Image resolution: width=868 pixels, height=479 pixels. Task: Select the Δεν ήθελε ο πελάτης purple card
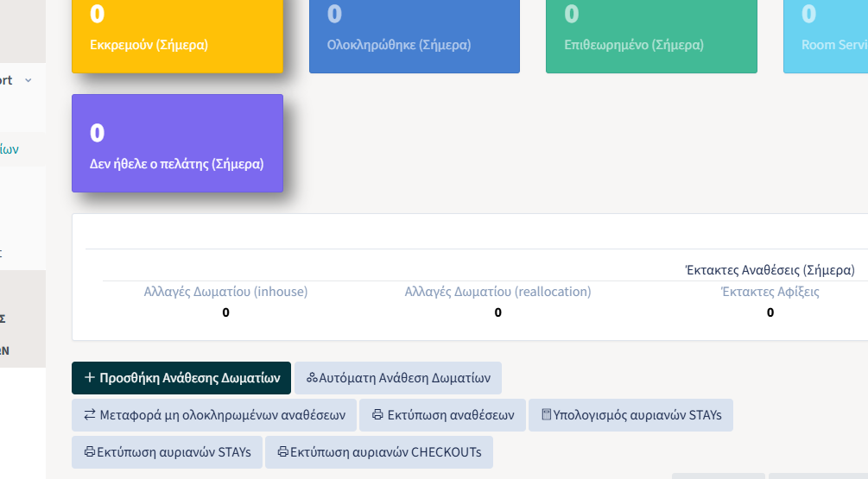point(177,143)
